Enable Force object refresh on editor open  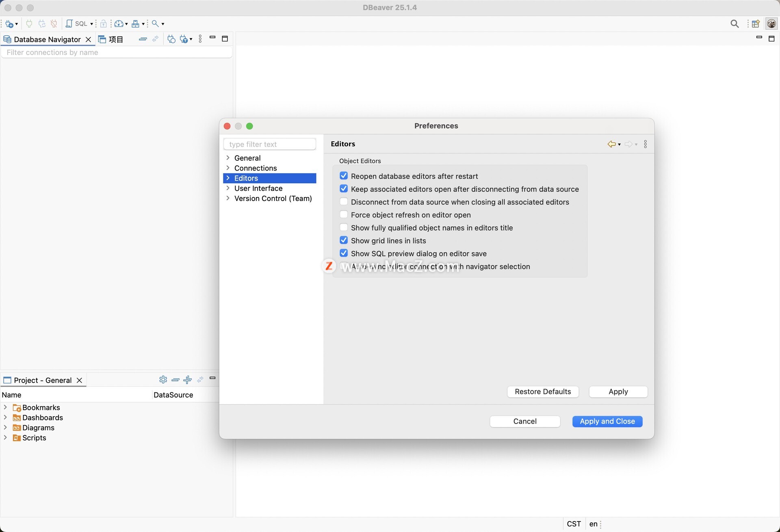(344, 214)
